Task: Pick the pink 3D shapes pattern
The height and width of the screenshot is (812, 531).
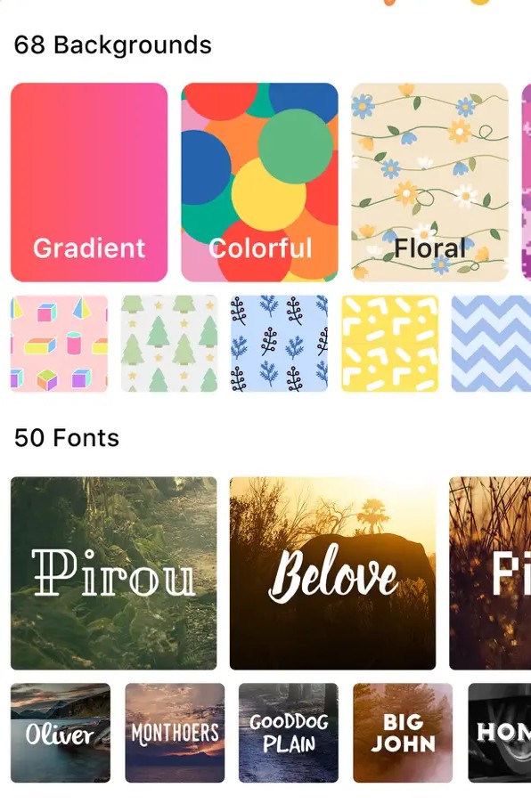Action: click(x=59, y=344)
